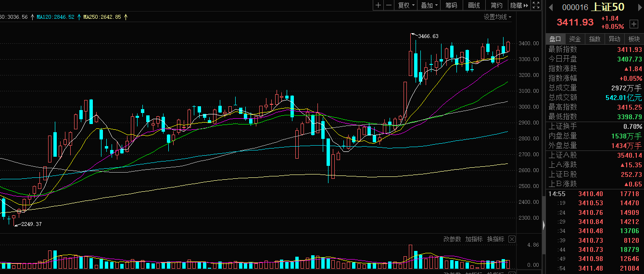
Task: Select the 上证换手 0.70% row
Action: (x=595, y=126)
